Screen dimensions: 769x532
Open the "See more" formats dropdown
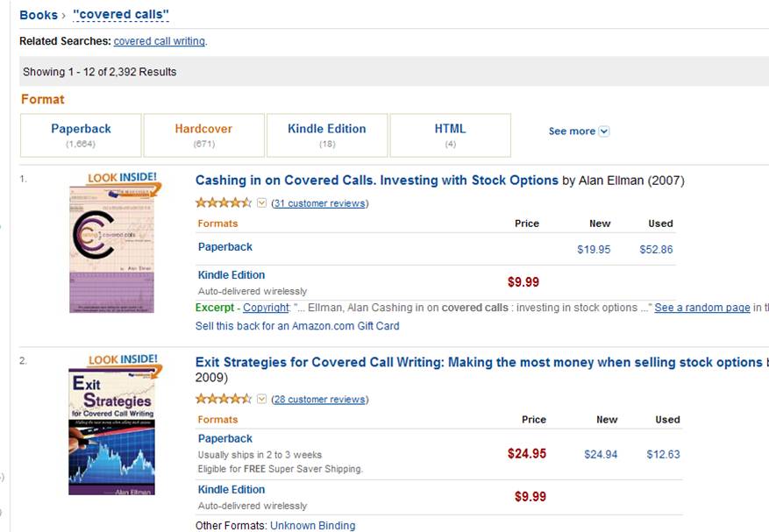click(577, 131)
